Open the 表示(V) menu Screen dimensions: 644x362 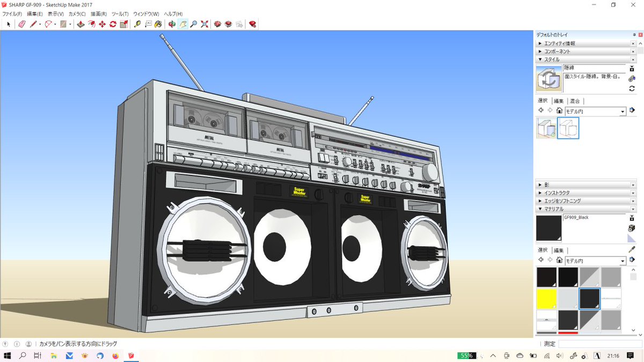point(55,13)
